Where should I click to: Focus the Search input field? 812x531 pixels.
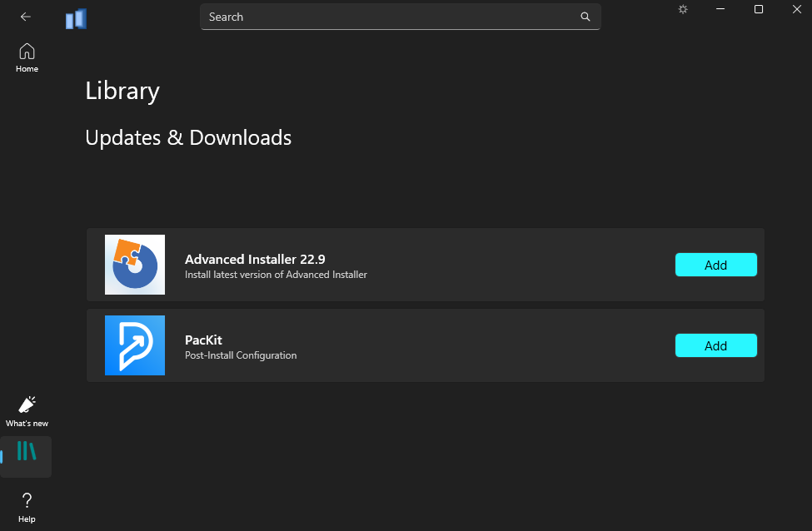pos(401,17)
